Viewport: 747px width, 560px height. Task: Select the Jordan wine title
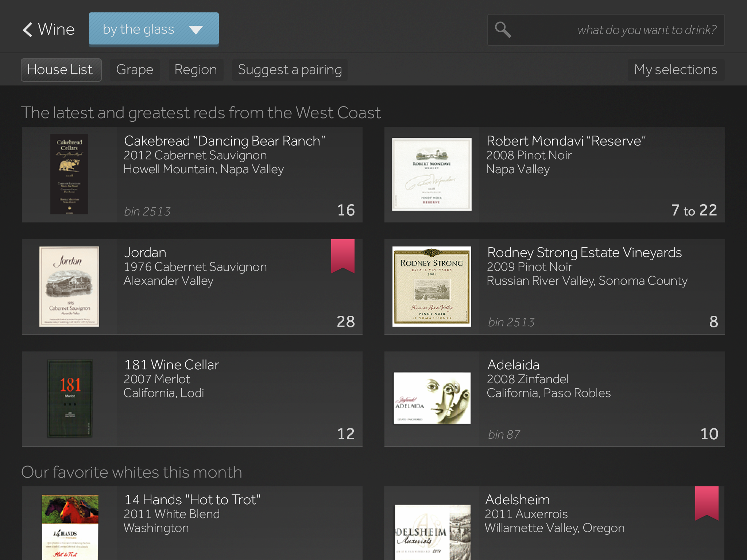click(145, 253)
